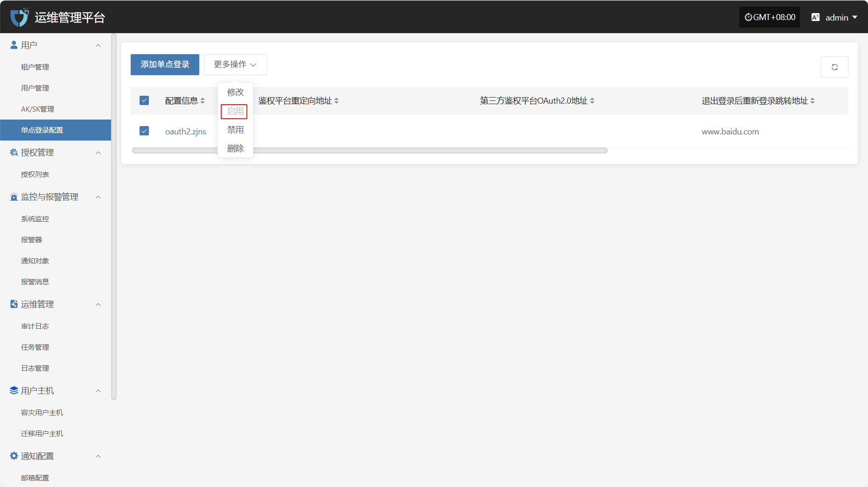The height and width of the screenshot is (487, 868).
Task: Open 租户管理 in the sidebar
Action: (35, 67)
